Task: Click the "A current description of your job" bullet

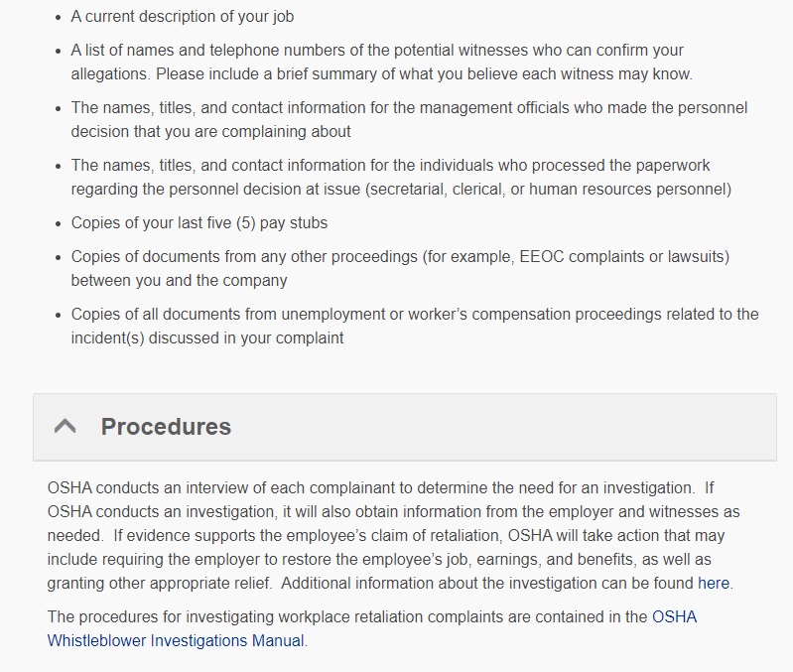Action: pos(183,17)
